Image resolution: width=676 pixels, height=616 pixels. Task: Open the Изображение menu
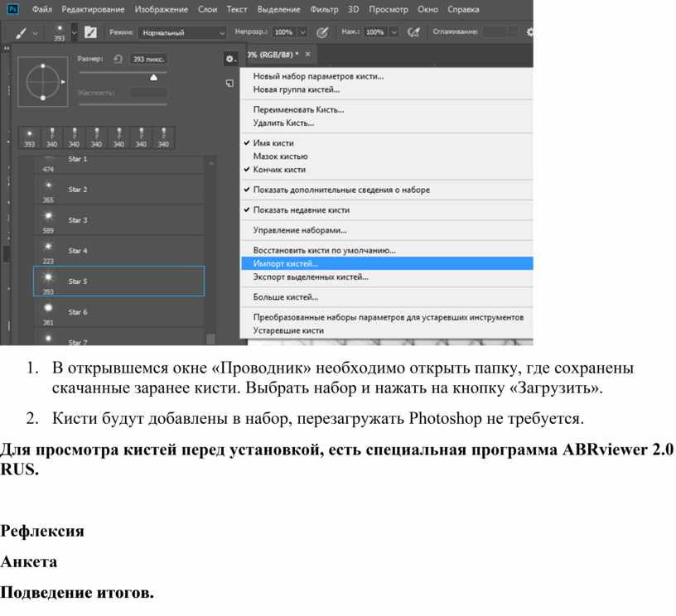point(162,9)
